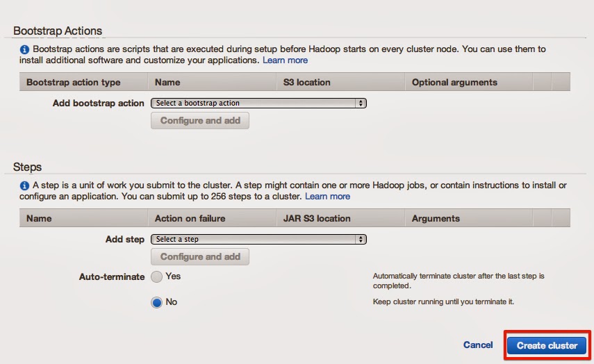Screen dimensions: 594x364
Task: Open Learn more link for bootstrap actions
Action: pyautogui.click(x=285, y=60)
